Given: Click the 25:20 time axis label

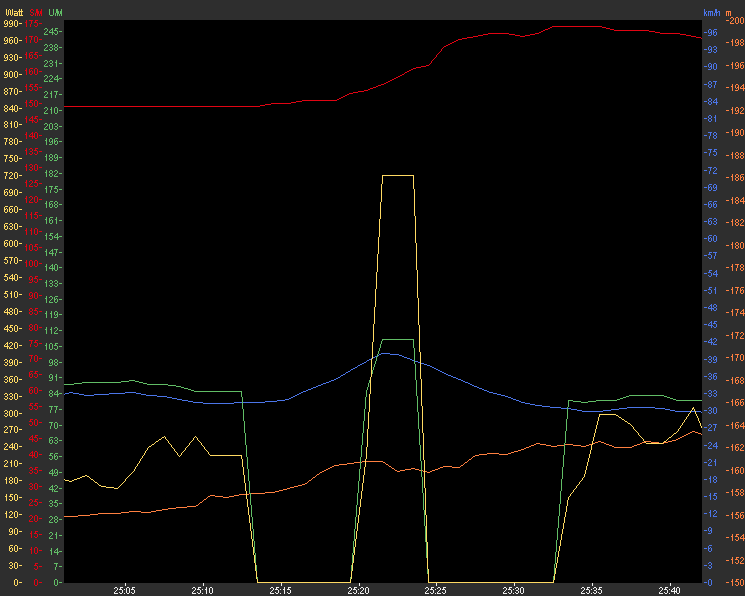Looking at the screenshot, I should [x=358, y=590].
